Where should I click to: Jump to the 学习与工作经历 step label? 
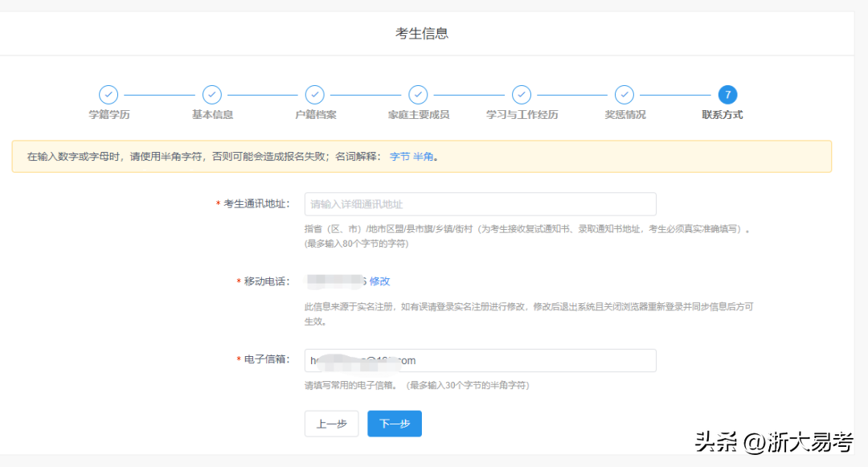522,115
